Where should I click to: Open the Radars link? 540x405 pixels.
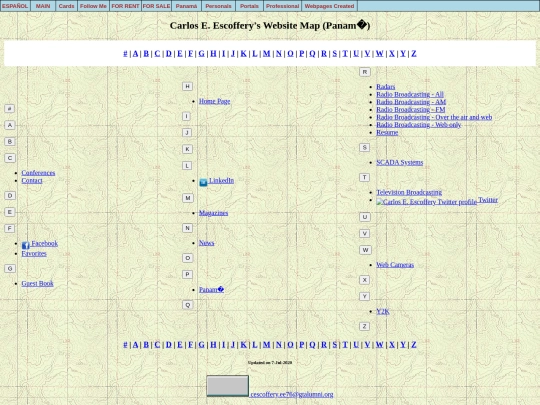point(385,87)
